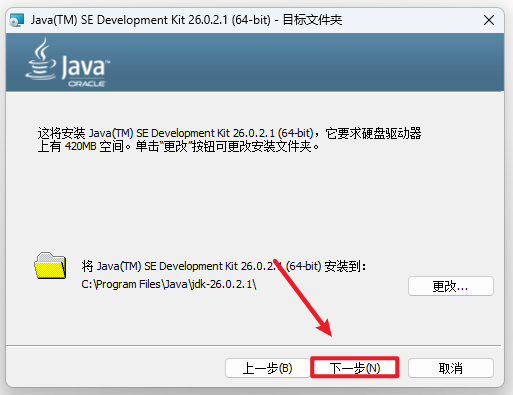
Task: Click the Java Oracle logo in the banner
Action: click(68, 63)
